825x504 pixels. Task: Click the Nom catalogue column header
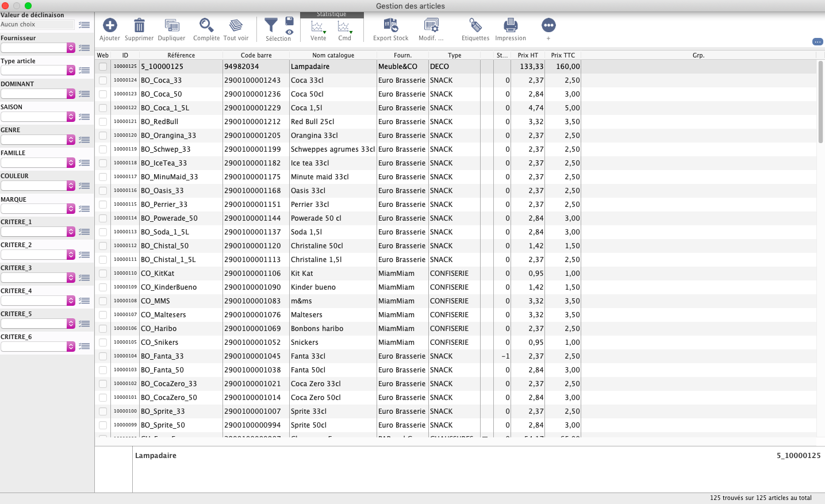click(x=333, y=55)
